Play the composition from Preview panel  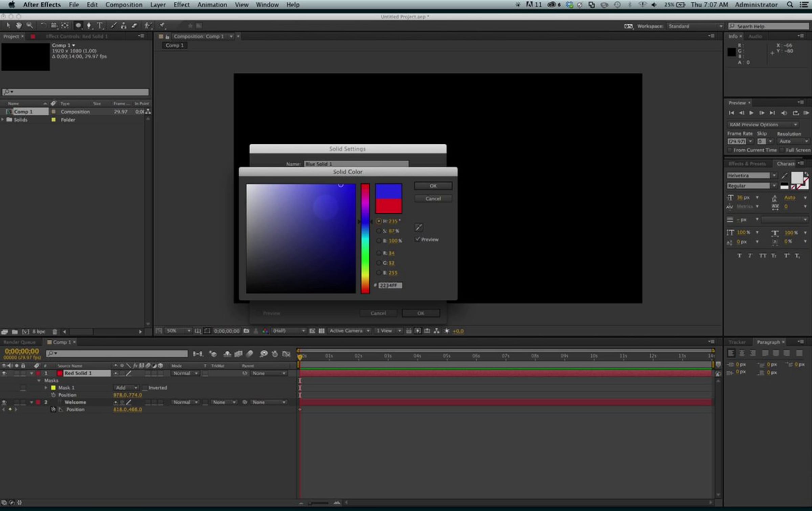coord(751,113)
